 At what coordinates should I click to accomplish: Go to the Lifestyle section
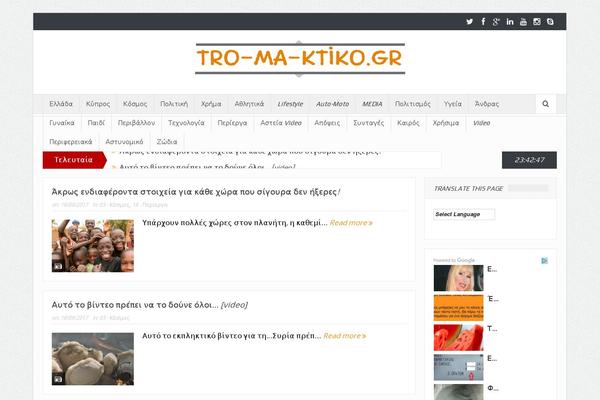pos(290,104)
